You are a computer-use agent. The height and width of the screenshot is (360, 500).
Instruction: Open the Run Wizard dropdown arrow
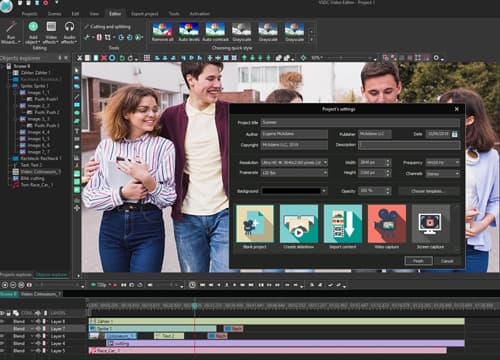pyautogui.click(x=19, y=42)
